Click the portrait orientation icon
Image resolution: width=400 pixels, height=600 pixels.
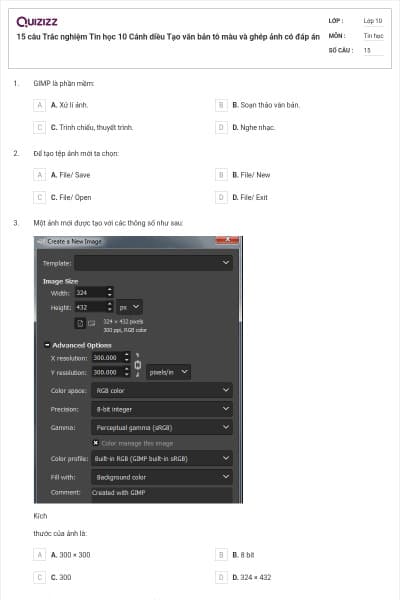(x=80, y=324)
